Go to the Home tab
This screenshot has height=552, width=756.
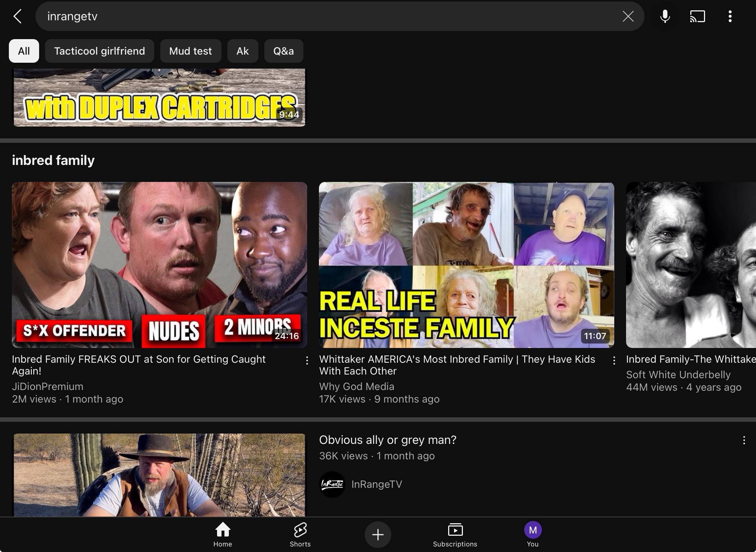point(223,534)
